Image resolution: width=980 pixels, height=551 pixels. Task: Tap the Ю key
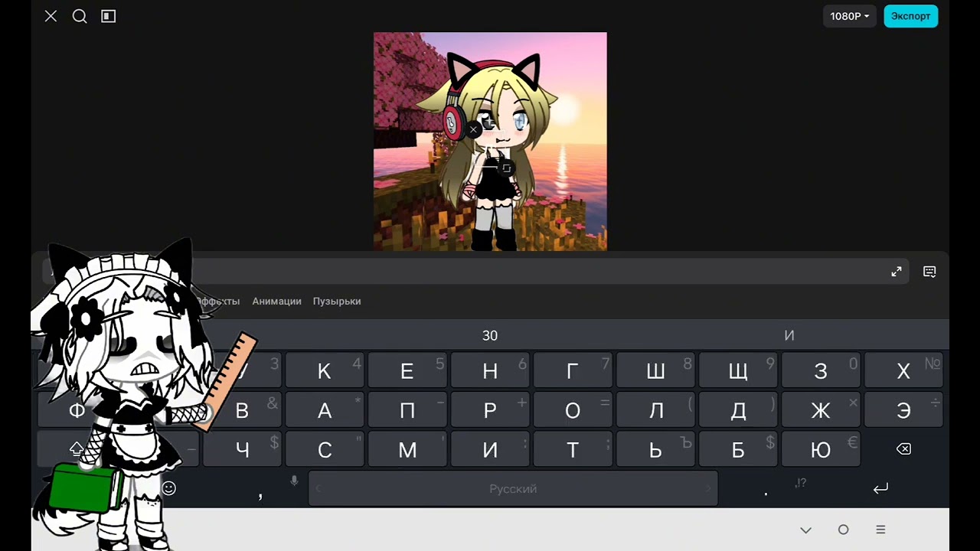(821, 449)
